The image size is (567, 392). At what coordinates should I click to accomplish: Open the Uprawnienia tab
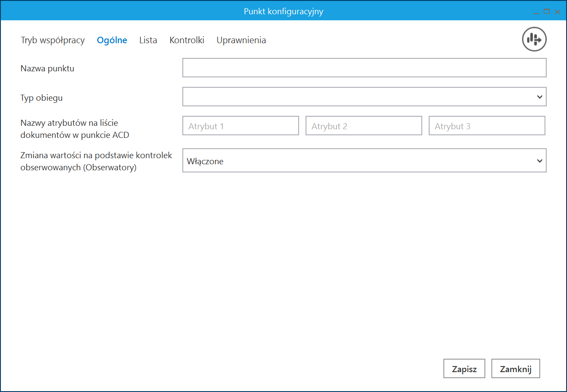pyautogui.click(x=241, y=40)
